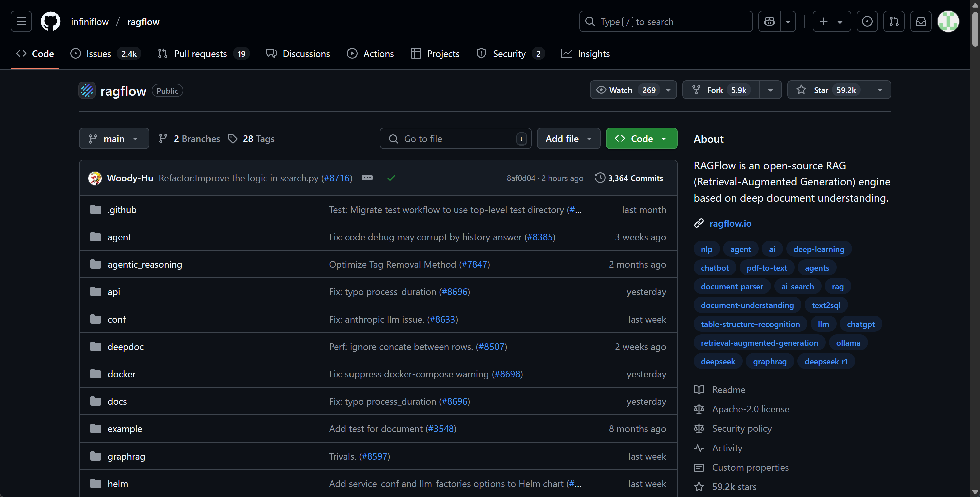980x497 pixels.
Task: Open your pull requests header icon
Action: [x=894, y=22]
